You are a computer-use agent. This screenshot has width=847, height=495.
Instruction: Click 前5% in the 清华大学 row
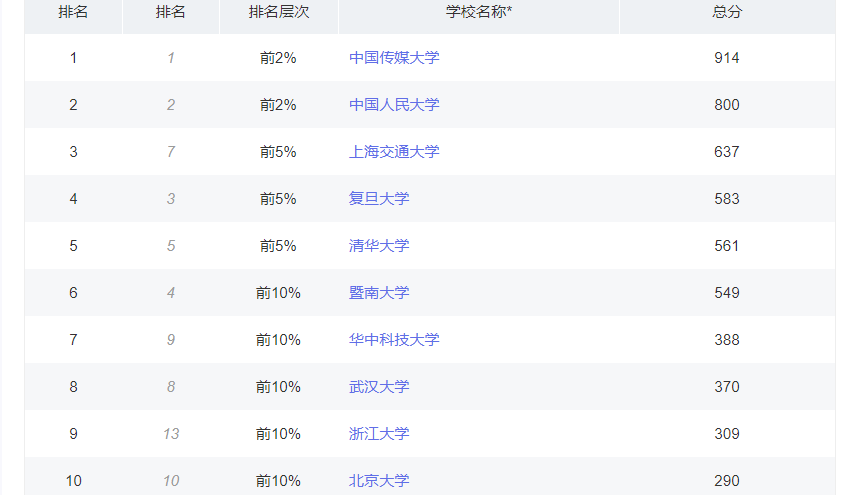click(278, 246)
